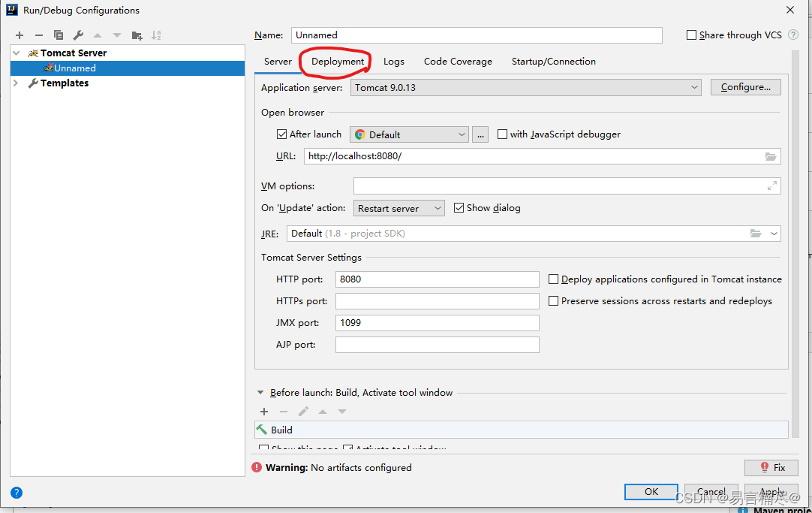Expand the Templates tree node
This screenshot has height=513, width=812.
[16, 83]
